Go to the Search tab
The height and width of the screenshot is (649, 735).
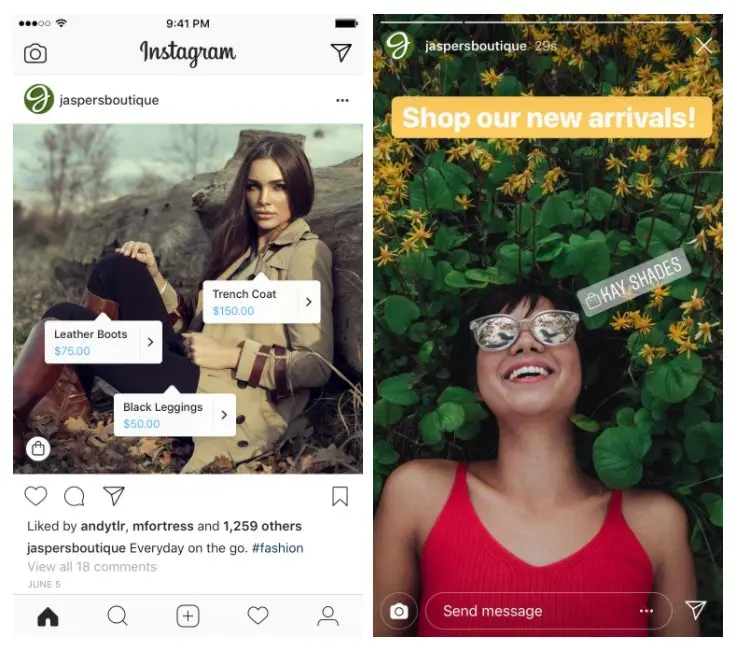117,616
